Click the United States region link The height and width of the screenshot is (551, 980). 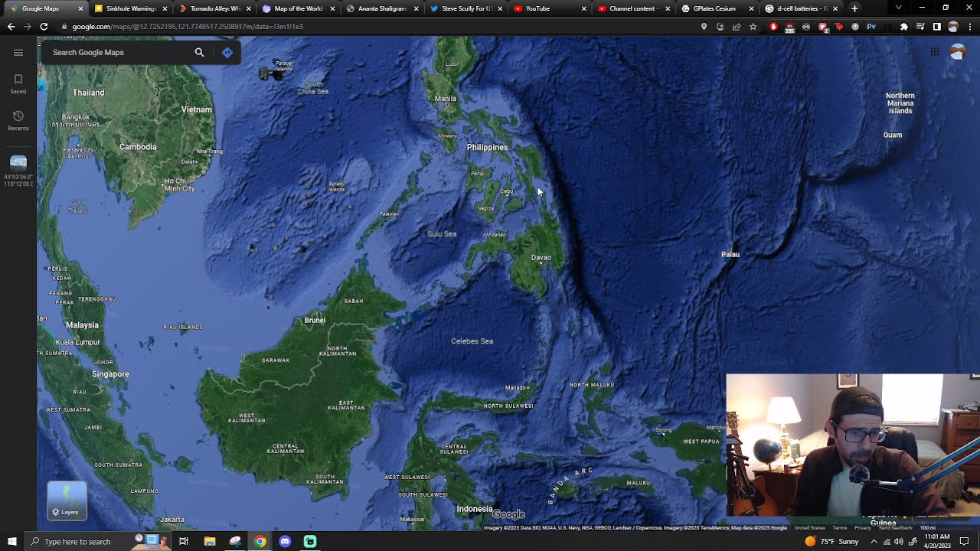point(809,528)
